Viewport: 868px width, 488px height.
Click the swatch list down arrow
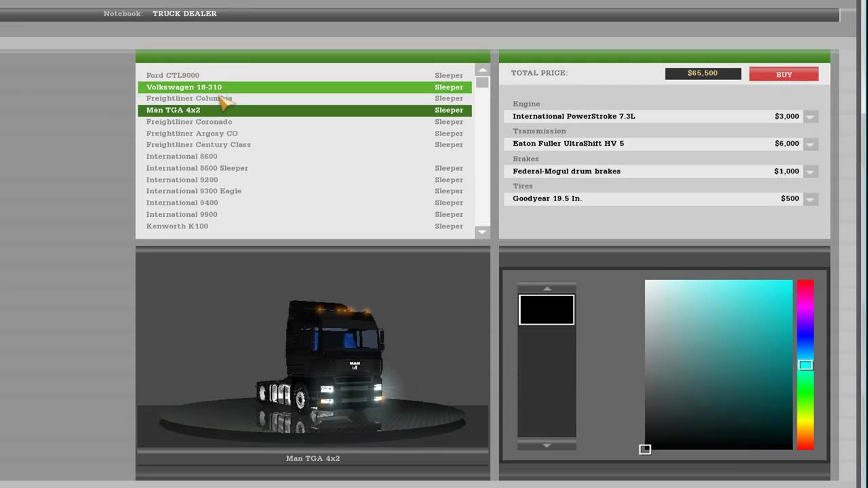click(x=547, y=445)
